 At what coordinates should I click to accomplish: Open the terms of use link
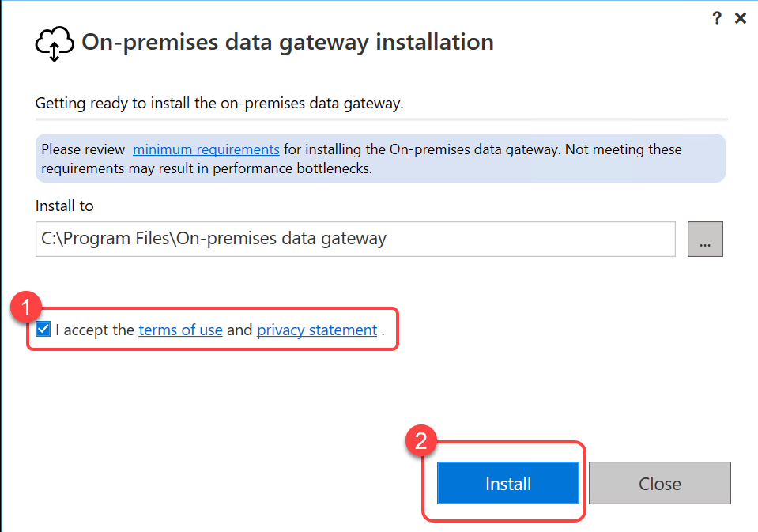coord(180,330)
